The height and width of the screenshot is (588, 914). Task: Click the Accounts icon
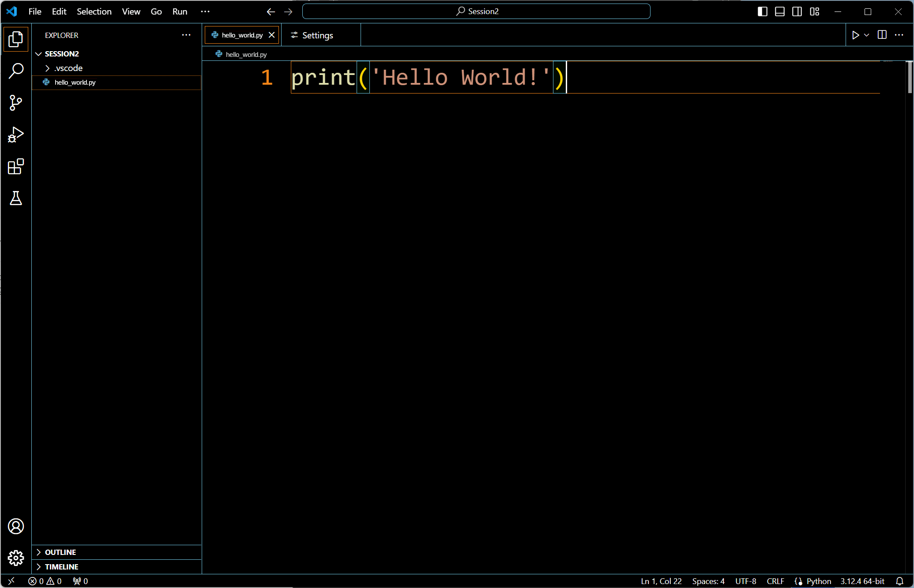(x=16, y=526)
